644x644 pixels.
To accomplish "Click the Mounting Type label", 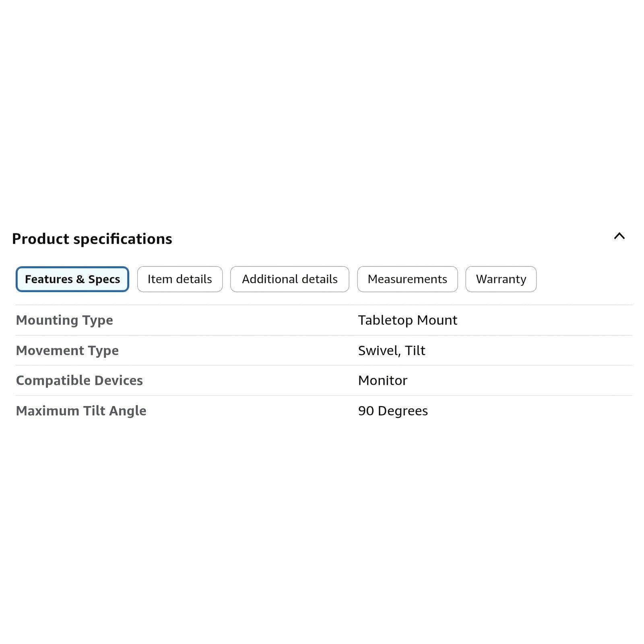I will [64, 320].
